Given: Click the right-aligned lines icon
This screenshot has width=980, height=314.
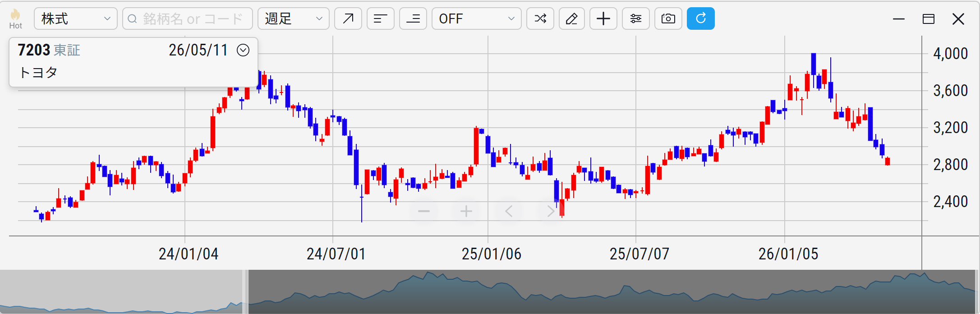Looking at the screenshot, I should (413, 18).
